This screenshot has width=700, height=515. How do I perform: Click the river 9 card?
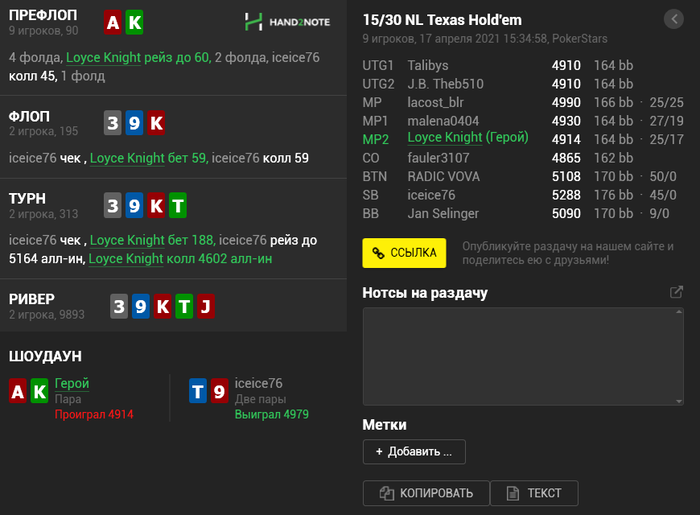141,306
